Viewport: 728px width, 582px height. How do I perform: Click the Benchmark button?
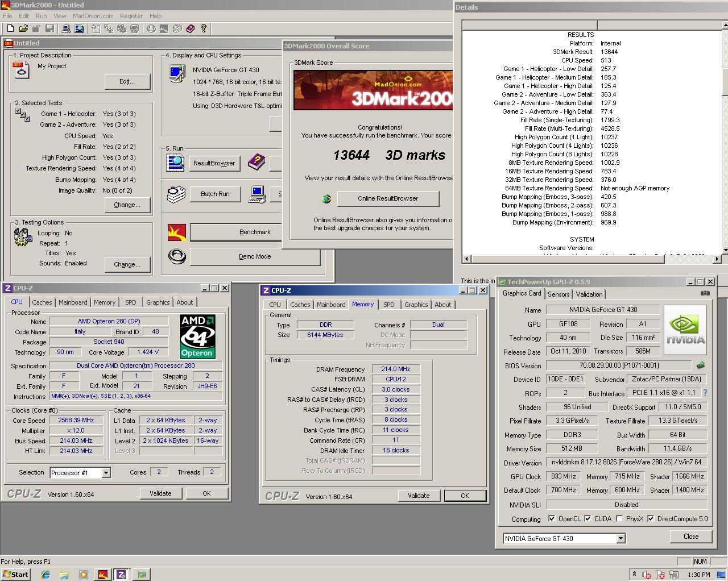click(255, 232)
